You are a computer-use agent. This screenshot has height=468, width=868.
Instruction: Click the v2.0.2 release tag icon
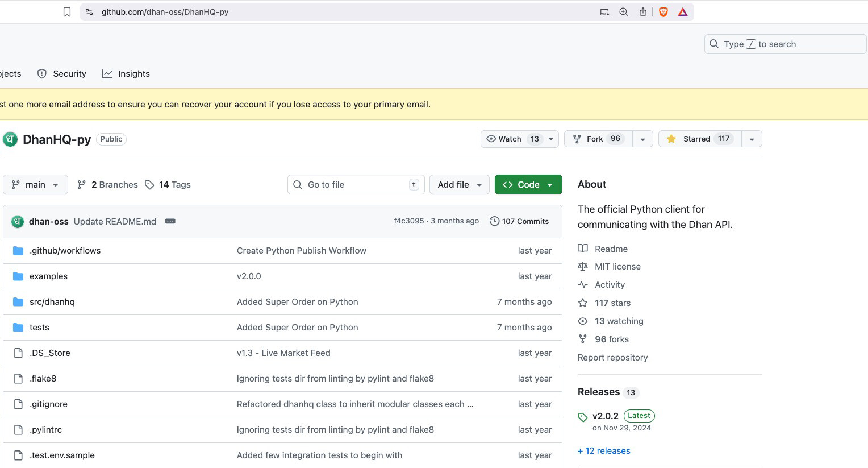[x=583, y=417]
